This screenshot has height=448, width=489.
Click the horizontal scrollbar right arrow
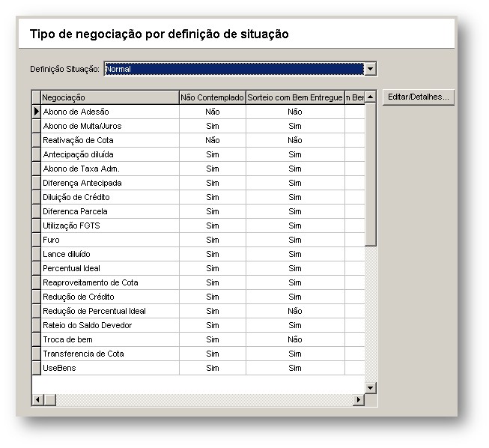tap(359, 399)
